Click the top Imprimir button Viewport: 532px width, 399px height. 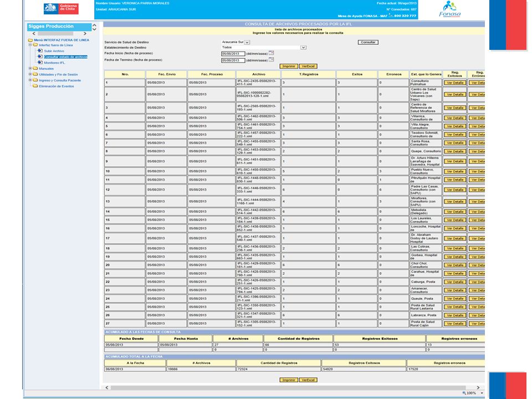pos(289,66)
